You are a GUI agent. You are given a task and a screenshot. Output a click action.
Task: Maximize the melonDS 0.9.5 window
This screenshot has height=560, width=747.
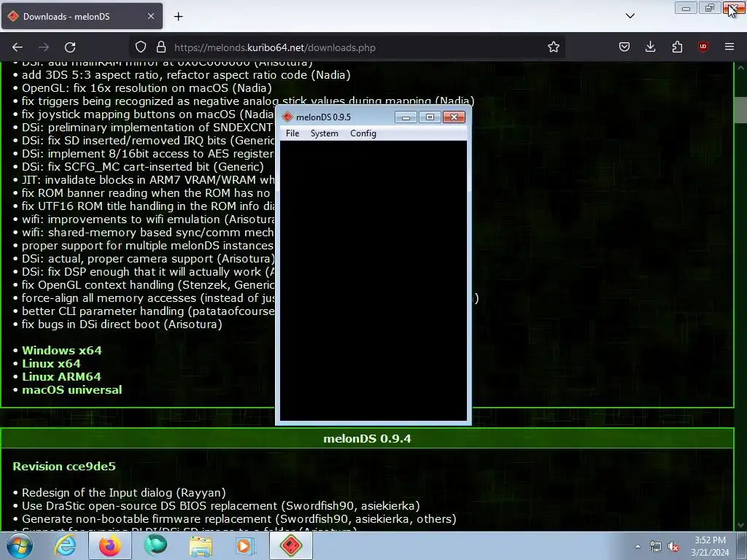(430, 117)
